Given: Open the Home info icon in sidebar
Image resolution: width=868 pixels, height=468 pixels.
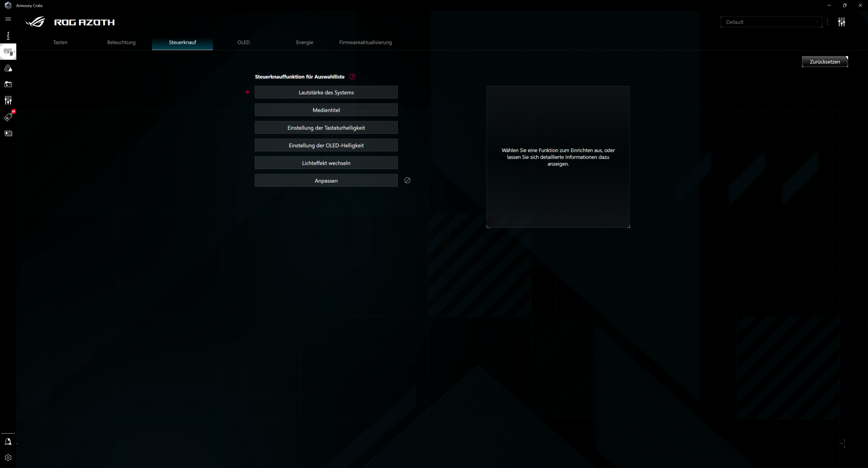Looking at the screenshot, I should (x=8, y=35).
